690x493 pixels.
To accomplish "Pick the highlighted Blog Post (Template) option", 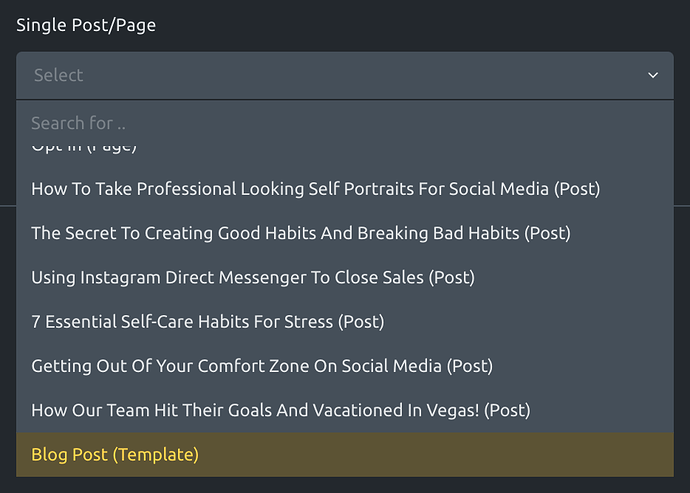I will coord(345,454).
